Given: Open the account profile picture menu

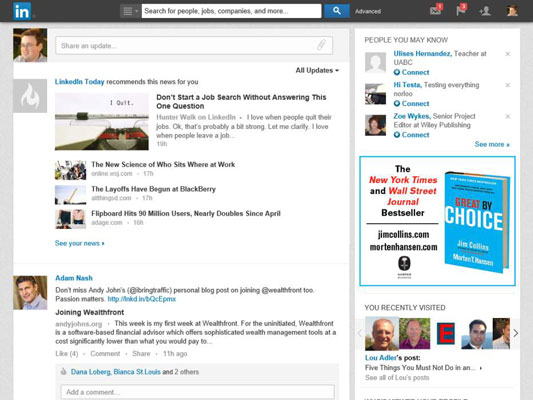Looking at the screenshot, I should pos(512,11).
